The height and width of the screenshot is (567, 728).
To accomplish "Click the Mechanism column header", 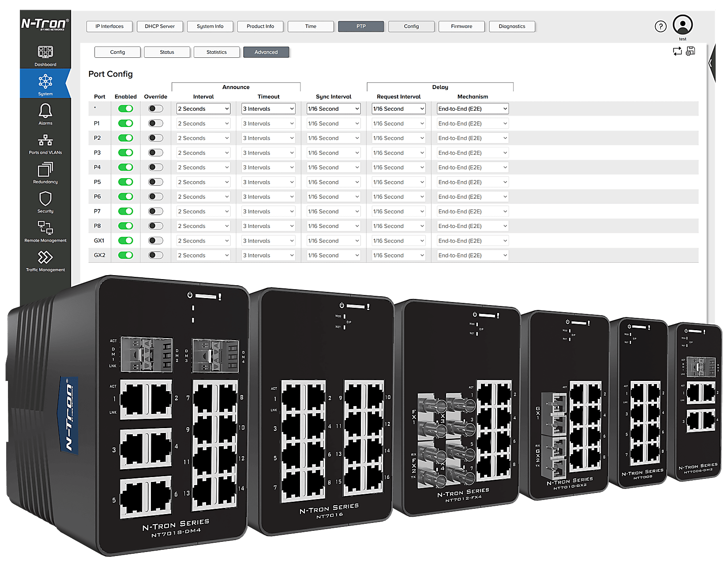I will tap(473, 97).
